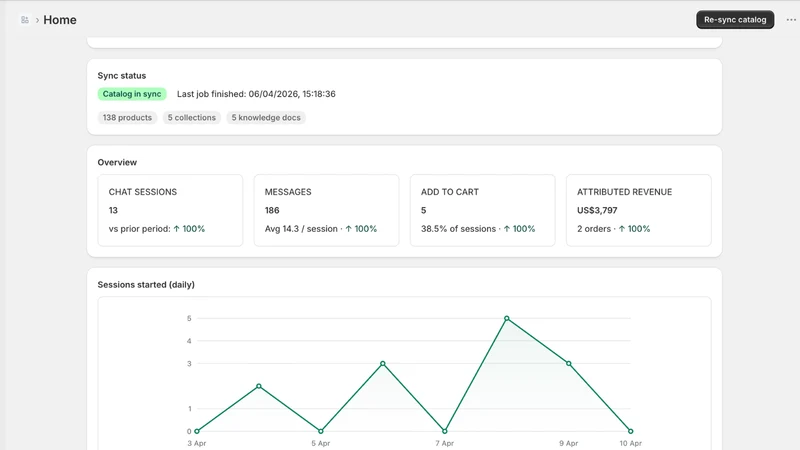Click the Catalog in sync badge

(x=132, y=94)
